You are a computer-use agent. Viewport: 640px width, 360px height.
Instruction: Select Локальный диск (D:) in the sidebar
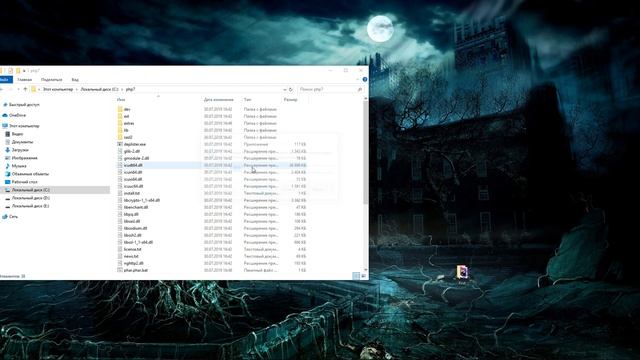tap(31, 198)
